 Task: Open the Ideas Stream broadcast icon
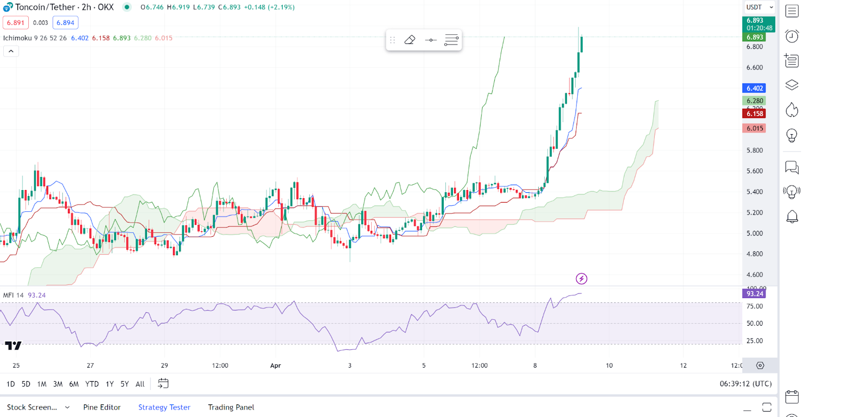point(792,192)
